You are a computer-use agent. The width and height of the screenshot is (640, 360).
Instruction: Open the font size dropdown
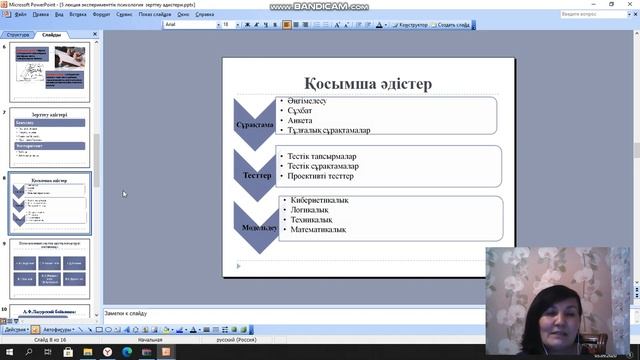point(238,25)
